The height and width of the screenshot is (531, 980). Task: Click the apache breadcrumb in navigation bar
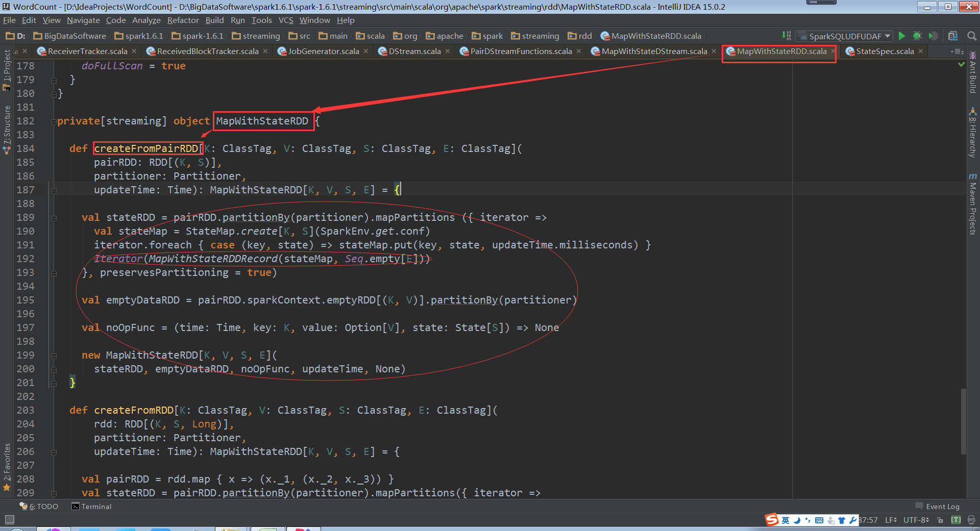[x=445, y=36]
